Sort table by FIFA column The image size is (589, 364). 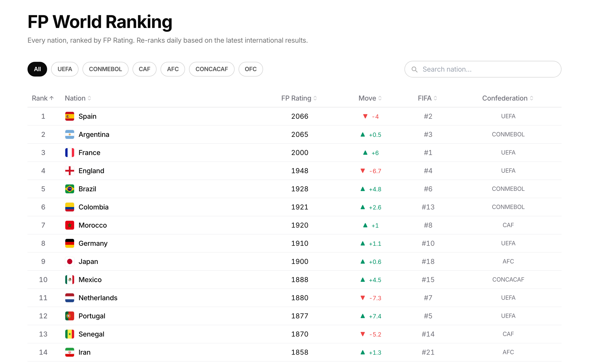click(x=428, y=98)
